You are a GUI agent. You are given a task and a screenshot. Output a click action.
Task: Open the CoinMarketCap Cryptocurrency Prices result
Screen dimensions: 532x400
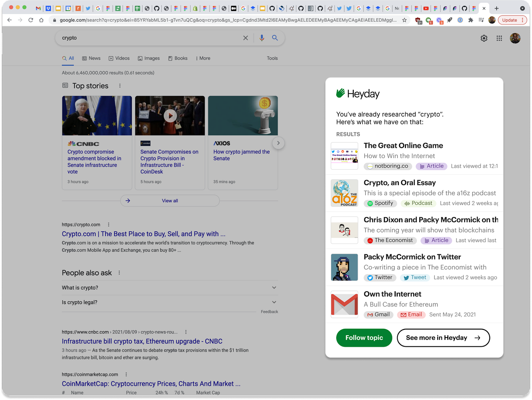(x=151, y=384)
